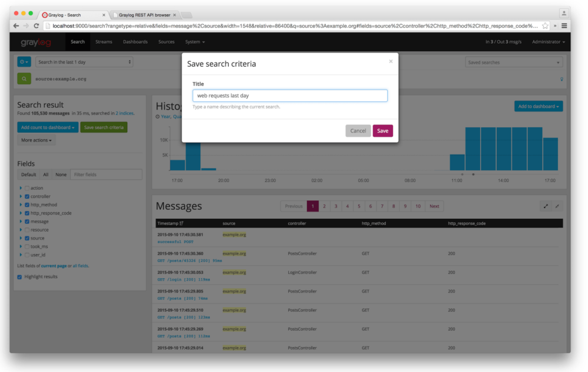Sort by the Timestamp column header

tap(170, 223)
